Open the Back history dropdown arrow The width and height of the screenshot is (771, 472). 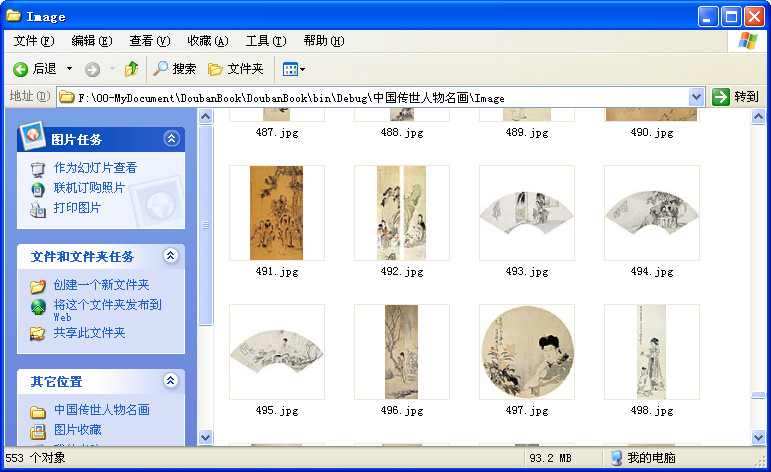(x=69, y=69)
